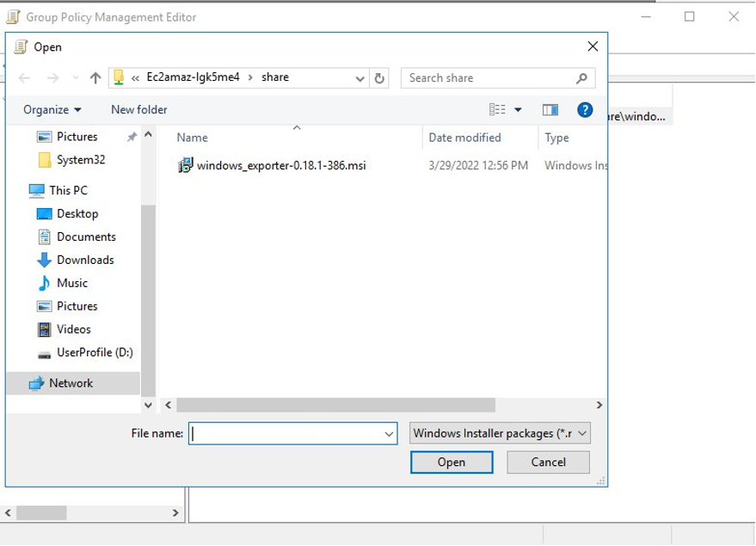Click the Refresh icon in the address bar

coord(378,77)
